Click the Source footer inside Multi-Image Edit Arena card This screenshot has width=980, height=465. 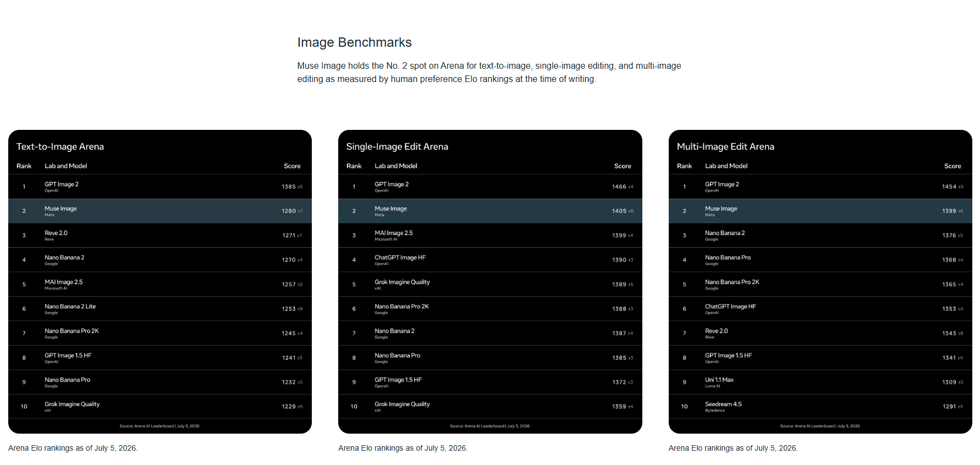pyautogui.click(x=820, y=426)
